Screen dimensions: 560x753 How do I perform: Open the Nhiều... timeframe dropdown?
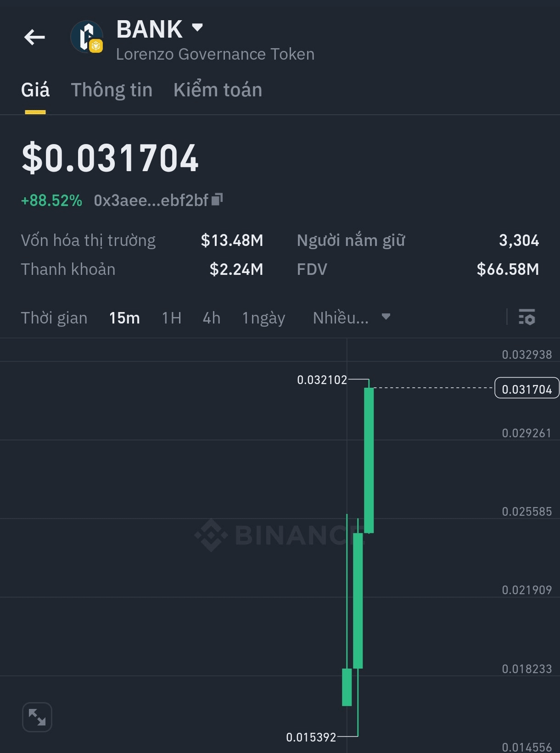tap(352, 318)
